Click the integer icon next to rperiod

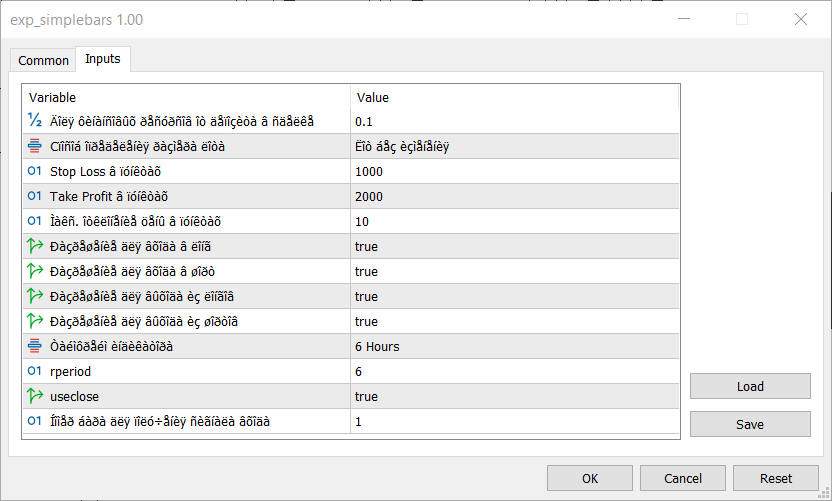point(34,371)
